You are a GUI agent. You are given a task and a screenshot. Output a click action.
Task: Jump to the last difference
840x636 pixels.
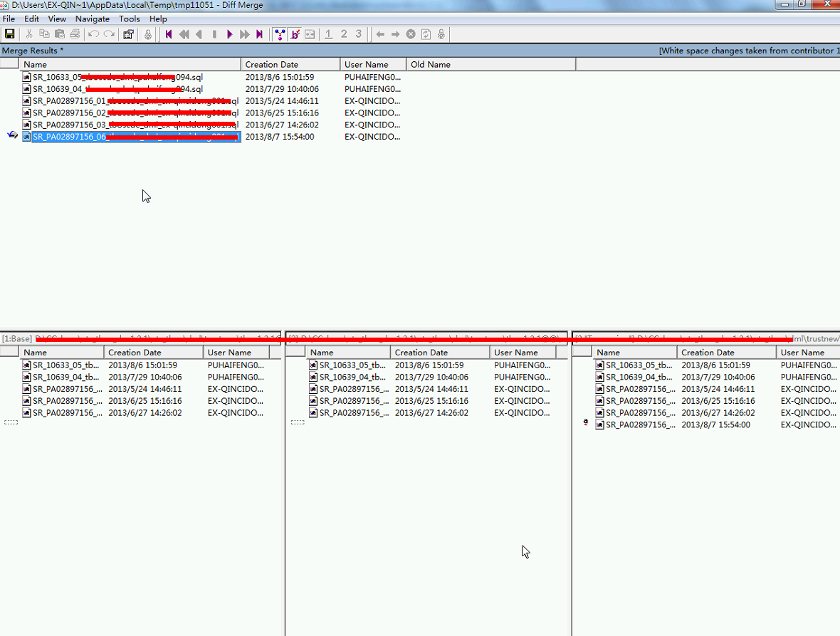pos(260,34)
